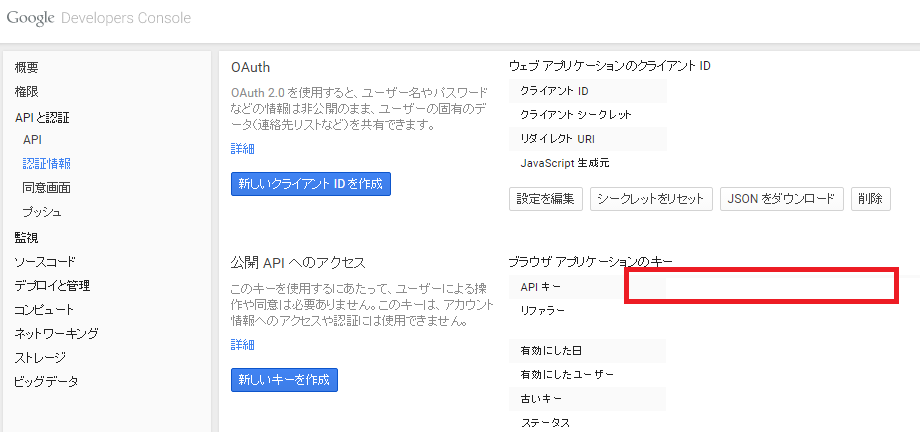Click the 設定を編集 button

546,199
